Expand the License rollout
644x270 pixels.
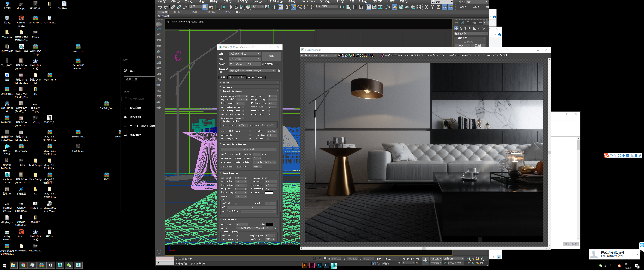click(249, 87)
